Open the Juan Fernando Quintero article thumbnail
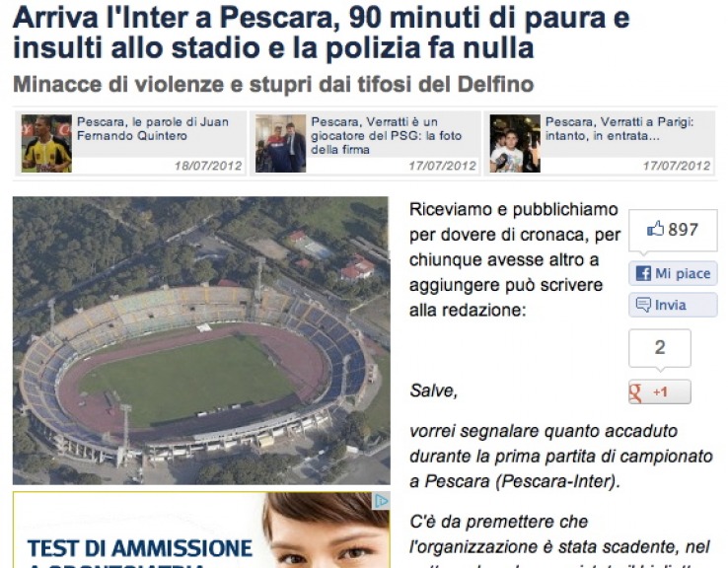 click(46, 143)
